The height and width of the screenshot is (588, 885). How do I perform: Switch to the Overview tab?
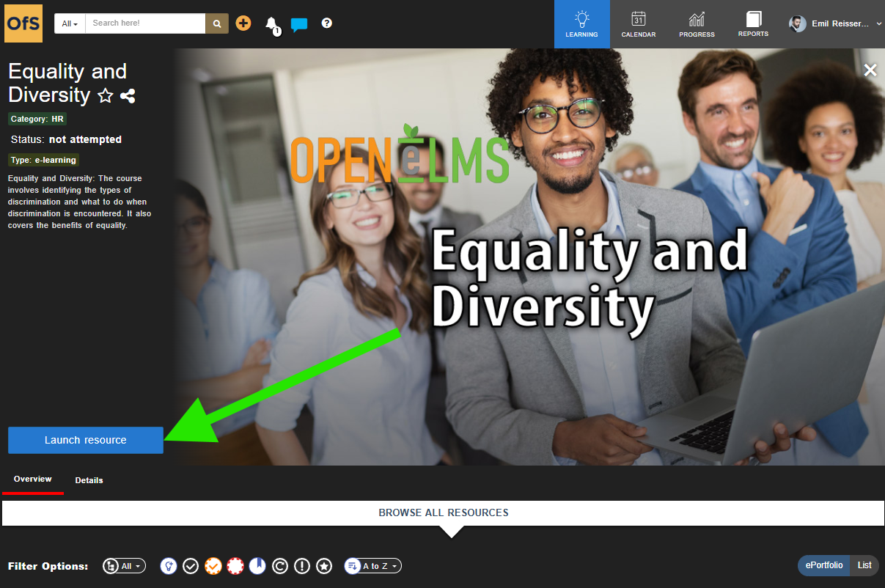[33, 479]
